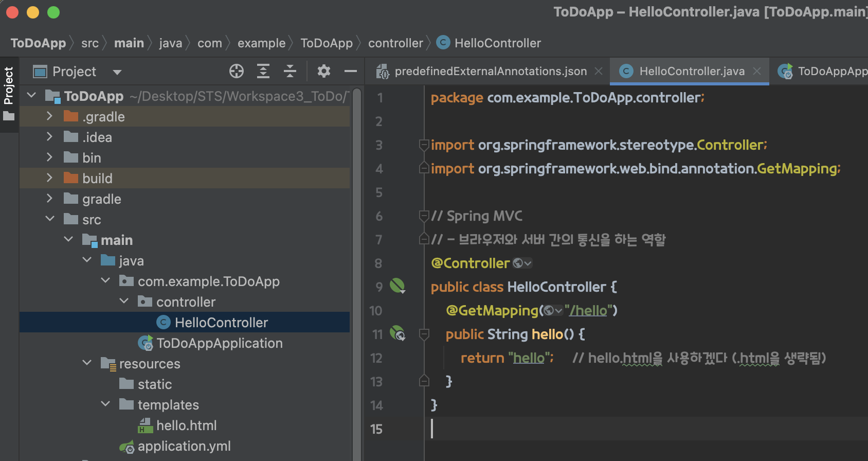Close the HelloController.java tab
This screenshot has width=868, height=461.
pyautogui.click(x=757, y=72)
